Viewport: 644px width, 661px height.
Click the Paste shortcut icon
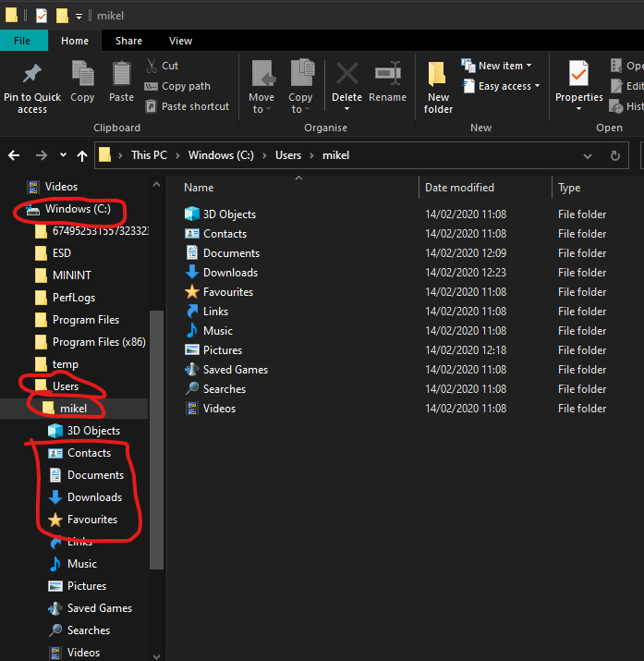pyautogui.click(x=151, y=106)
